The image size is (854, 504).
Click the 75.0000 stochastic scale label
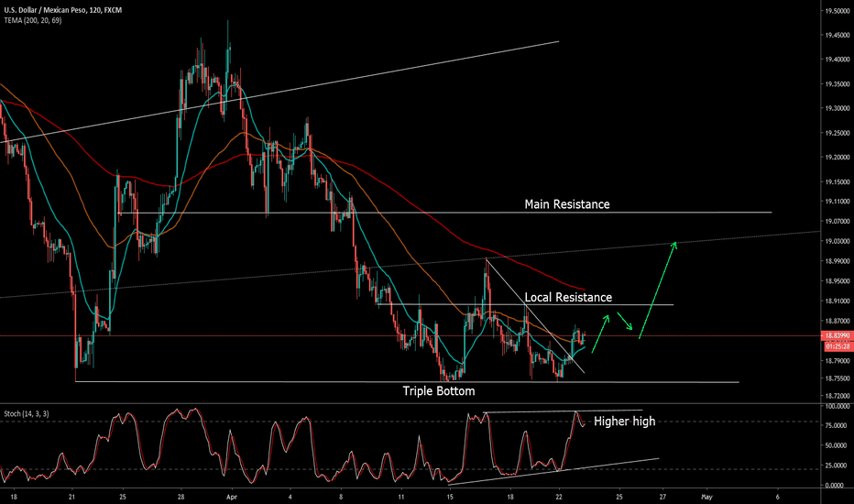click(x=838, y=425)
